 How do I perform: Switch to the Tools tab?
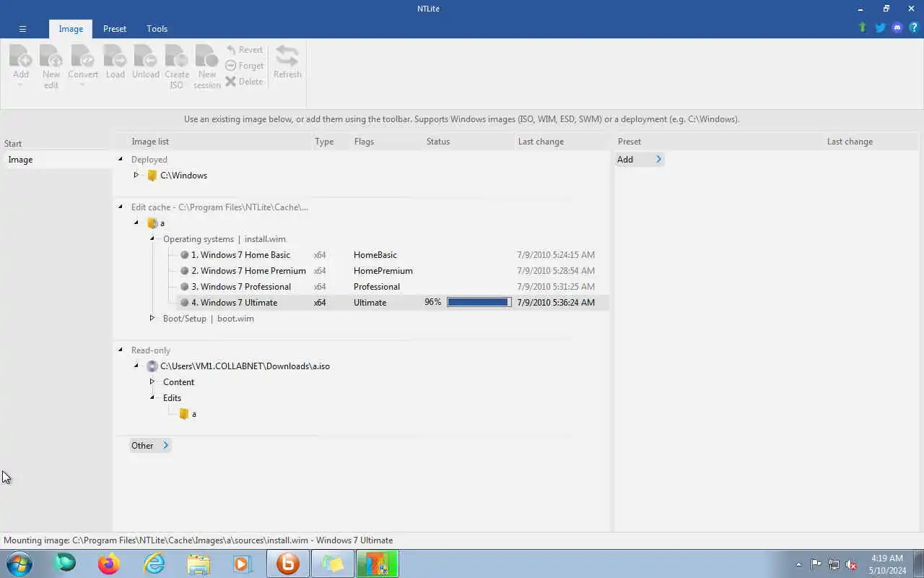click(157, 29)
